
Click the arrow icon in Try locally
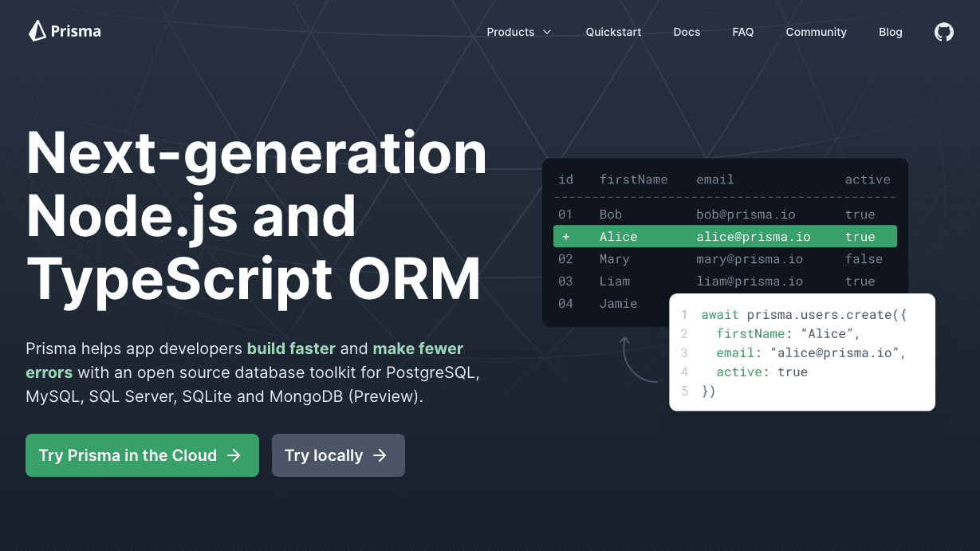pyautogui.click(x=380, y=455)
